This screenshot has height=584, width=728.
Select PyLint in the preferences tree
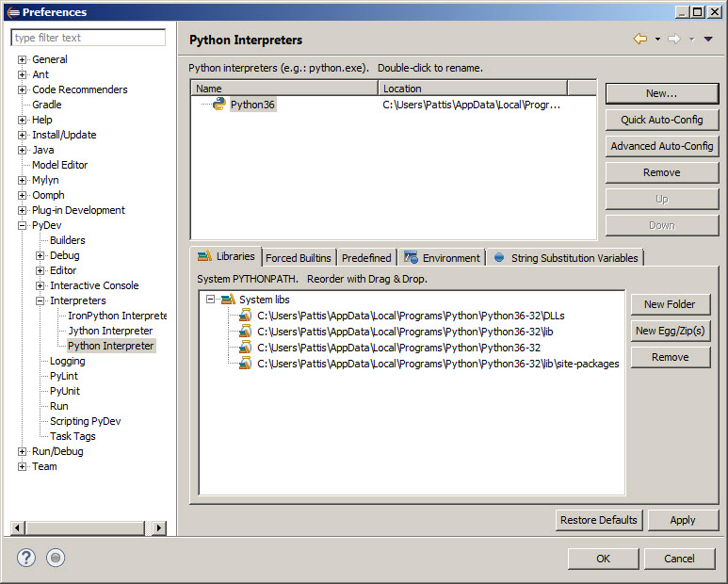(x=64, y=376)
